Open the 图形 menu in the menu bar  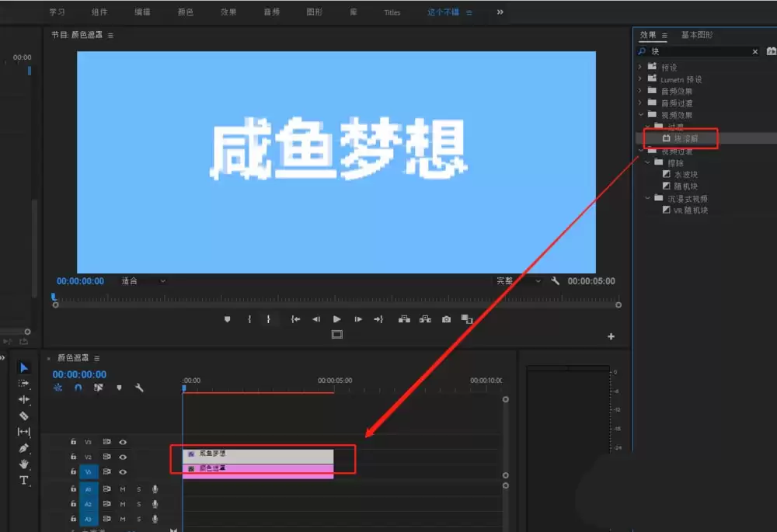pyautogui.click(x=315, y=12)
